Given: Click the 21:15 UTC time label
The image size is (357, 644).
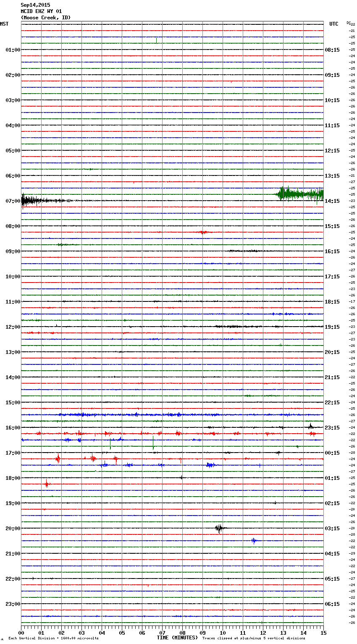Looking at the screenshot, I should click(x=332, y=377).
